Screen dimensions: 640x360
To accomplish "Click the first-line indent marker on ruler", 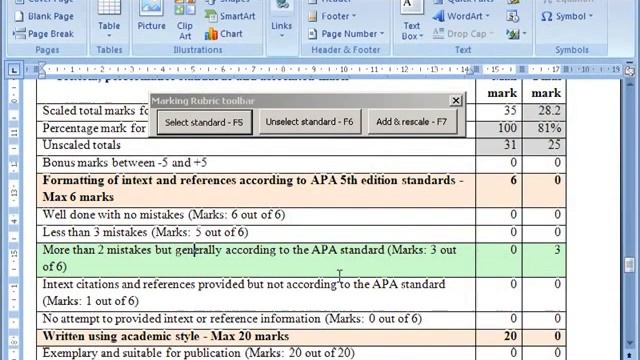I will click(x=41, y=66).
